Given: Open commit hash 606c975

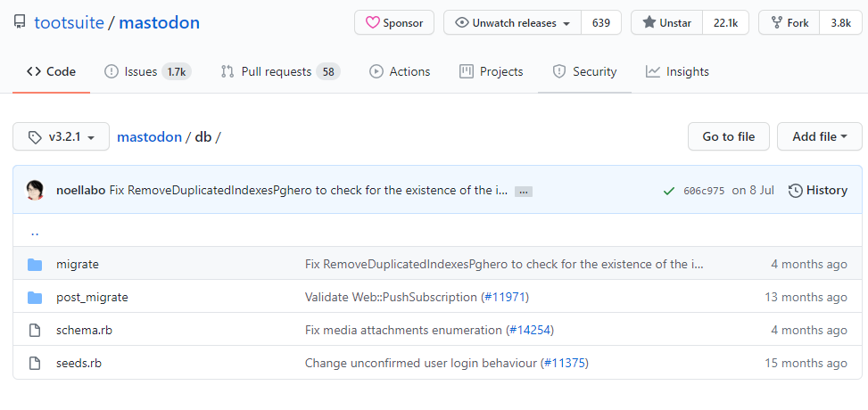Looking at the screenshot, I should 704,191.
